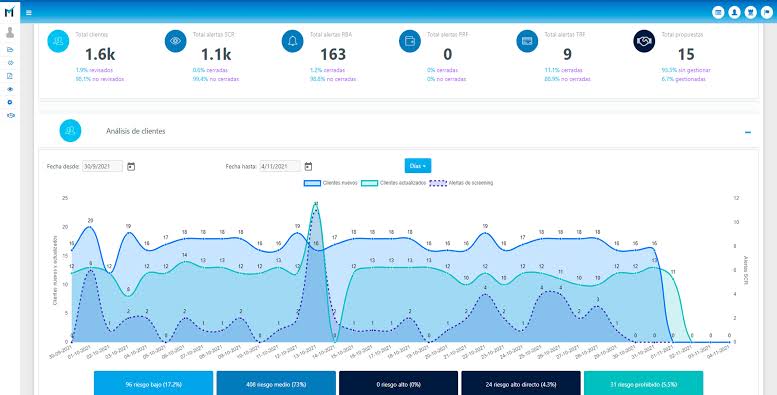Open the folder icon in left sidebar
Image resolution: width=777 pixels, height=395 pixels.
10,50
